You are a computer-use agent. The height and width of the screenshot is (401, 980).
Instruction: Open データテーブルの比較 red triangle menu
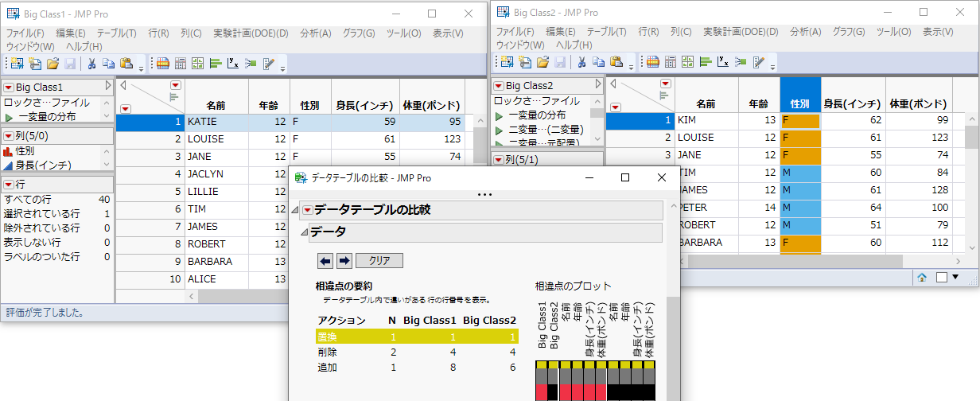click(x=307, y=210)
